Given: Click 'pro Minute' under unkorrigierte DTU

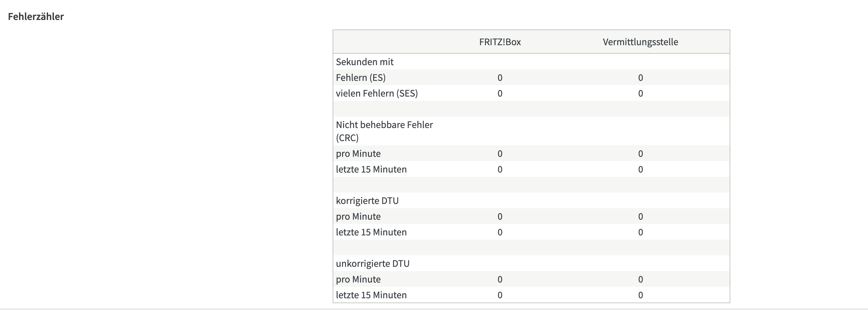Looking at the screenshot, I should click(x=358, y=279).
